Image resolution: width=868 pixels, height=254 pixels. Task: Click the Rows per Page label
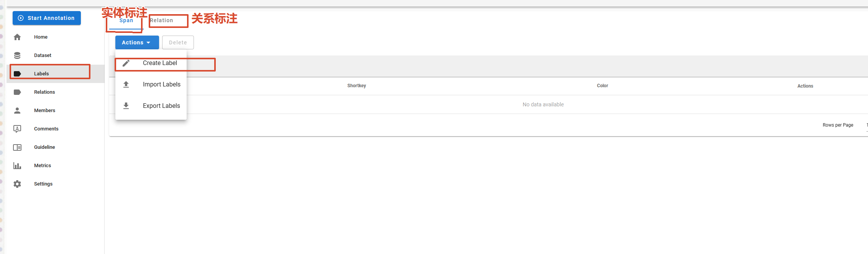pos(838,125)
